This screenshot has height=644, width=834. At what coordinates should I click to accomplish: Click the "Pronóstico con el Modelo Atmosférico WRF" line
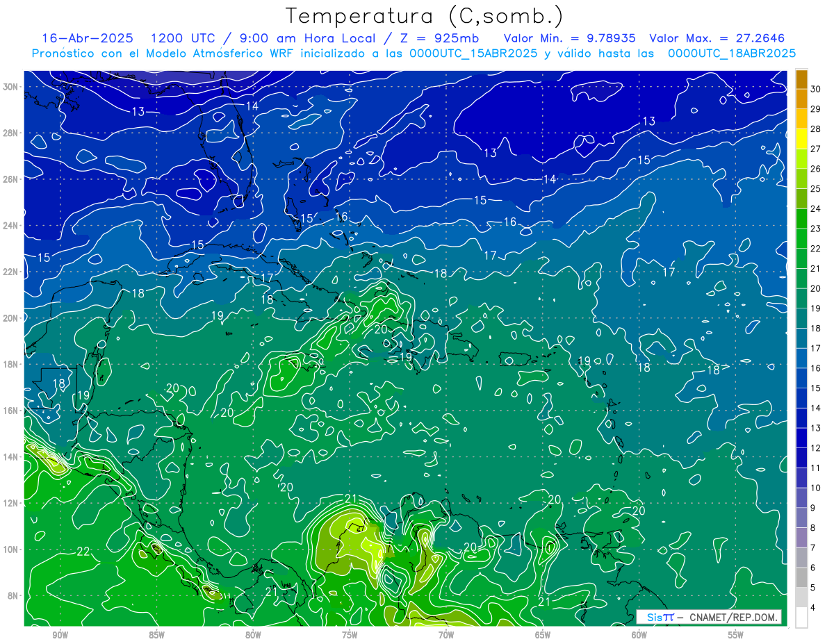pos(414,53)
